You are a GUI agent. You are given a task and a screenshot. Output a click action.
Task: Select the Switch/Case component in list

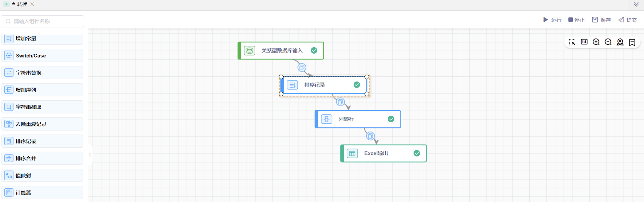pos(42,56)
